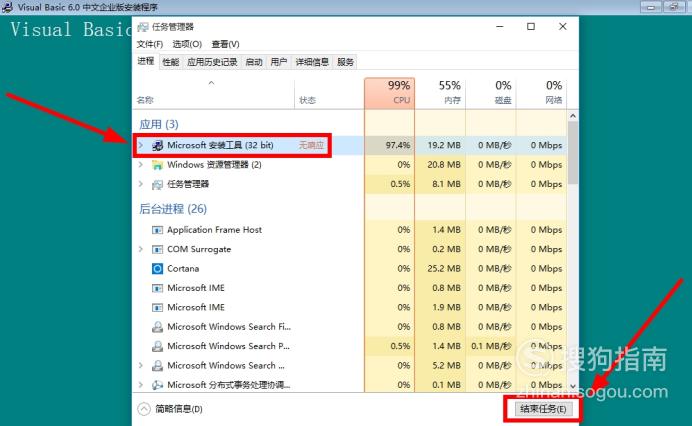Click the 应用 (3) group heading
692x426 pixels.
coord(159,124)
